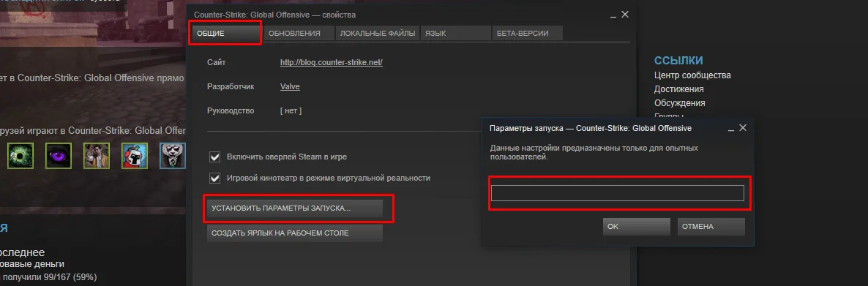Select the ЯЗЫК tab
Screen dimensions: 868x286
(x=455, y=33)
